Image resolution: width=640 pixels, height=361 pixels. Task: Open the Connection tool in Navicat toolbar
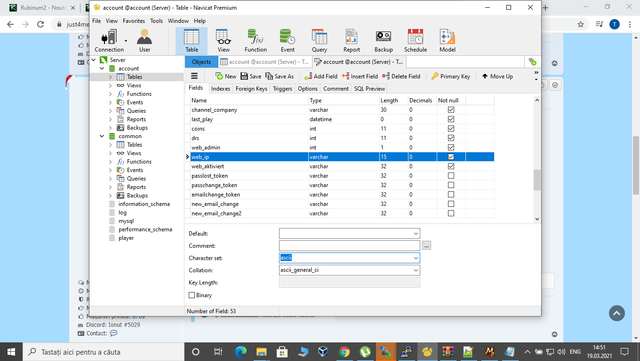[109, 41]
